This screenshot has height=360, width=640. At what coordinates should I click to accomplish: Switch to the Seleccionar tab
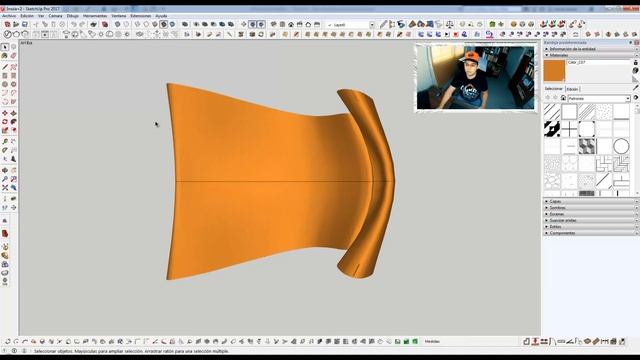point(554,89)
